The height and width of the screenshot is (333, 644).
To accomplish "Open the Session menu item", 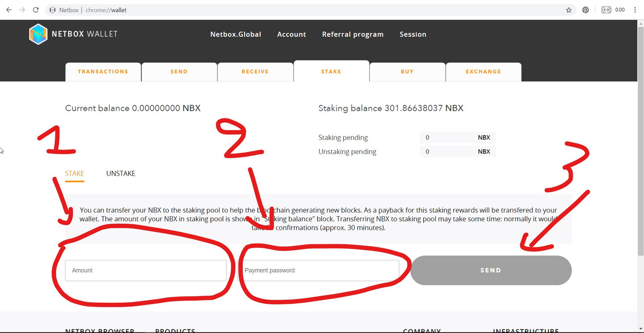I will tap(413, 34).
